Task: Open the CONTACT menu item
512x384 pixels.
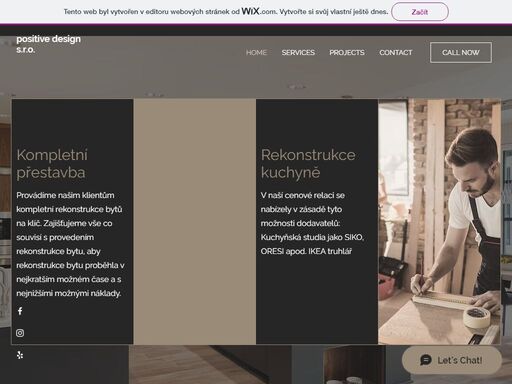Action: pos(396,53)
